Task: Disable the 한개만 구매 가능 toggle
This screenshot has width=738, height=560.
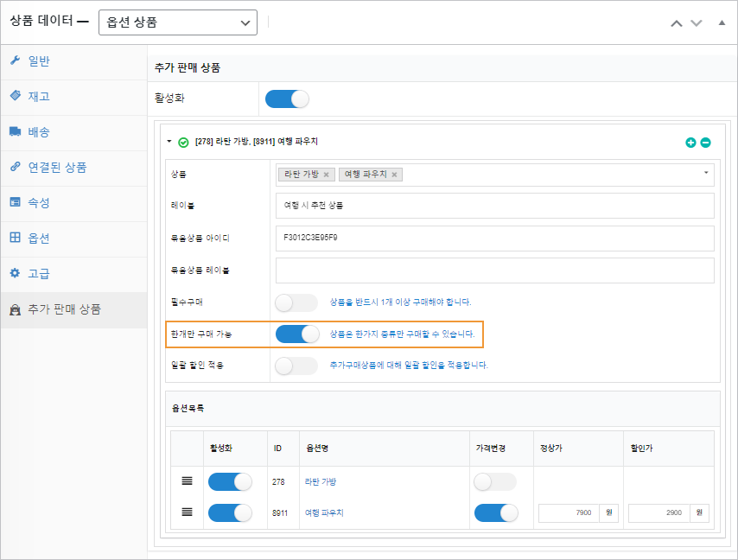Action: (296, 334)
